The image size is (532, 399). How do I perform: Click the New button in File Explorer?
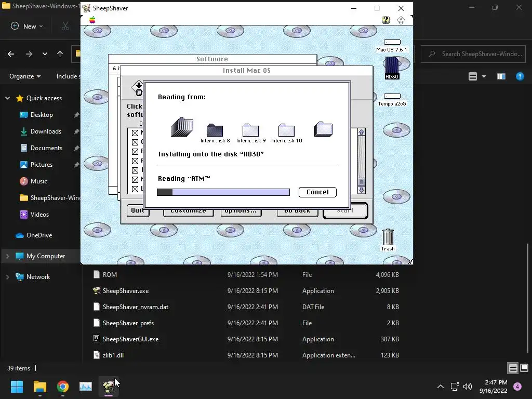click(x=27, y=26)
